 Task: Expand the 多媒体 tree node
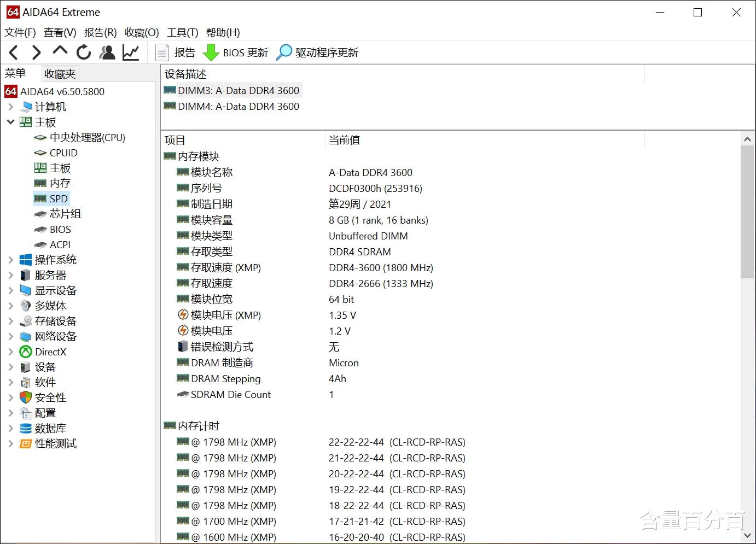(x=10, y=306)
